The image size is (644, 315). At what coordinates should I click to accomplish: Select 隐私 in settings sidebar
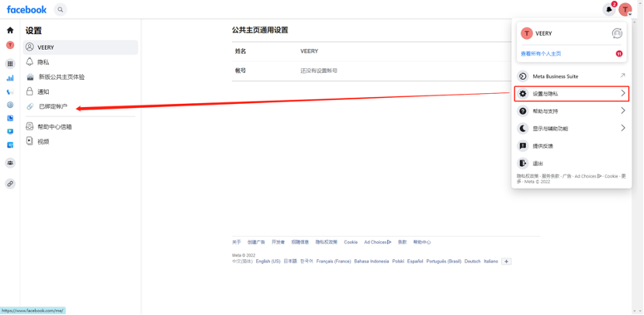(43, 62)
